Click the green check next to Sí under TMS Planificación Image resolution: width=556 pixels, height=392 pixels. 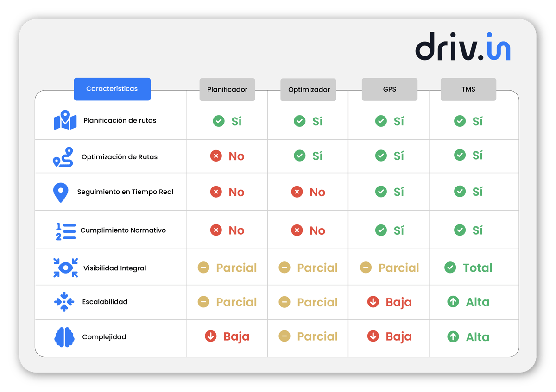pyautogui.click(x=460, y=121)
